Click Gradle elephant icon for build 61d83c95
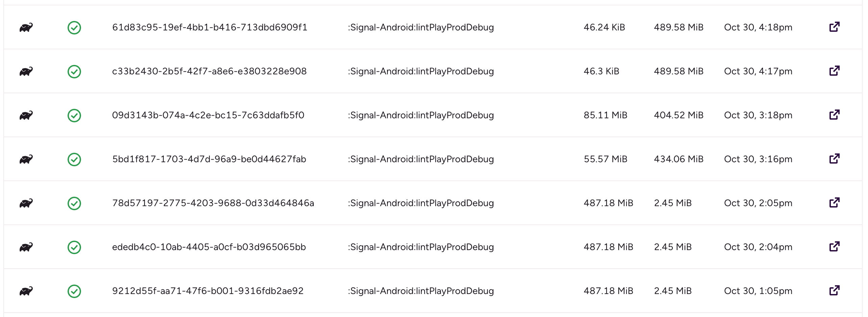 click(26, 27)
